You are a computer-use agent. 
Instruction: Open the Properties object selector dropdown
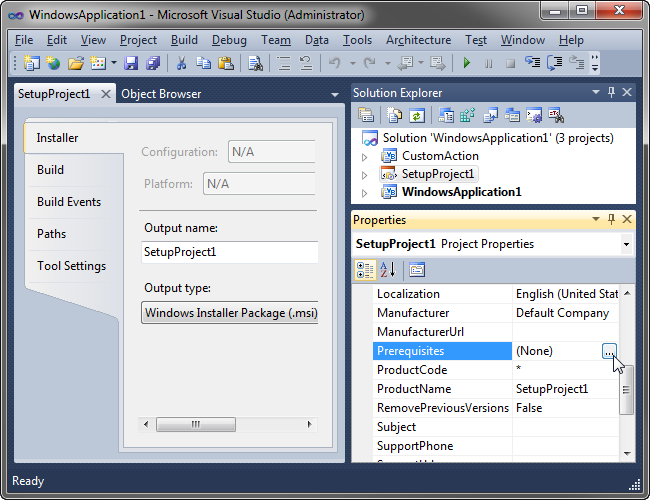[x=626, y=244]
